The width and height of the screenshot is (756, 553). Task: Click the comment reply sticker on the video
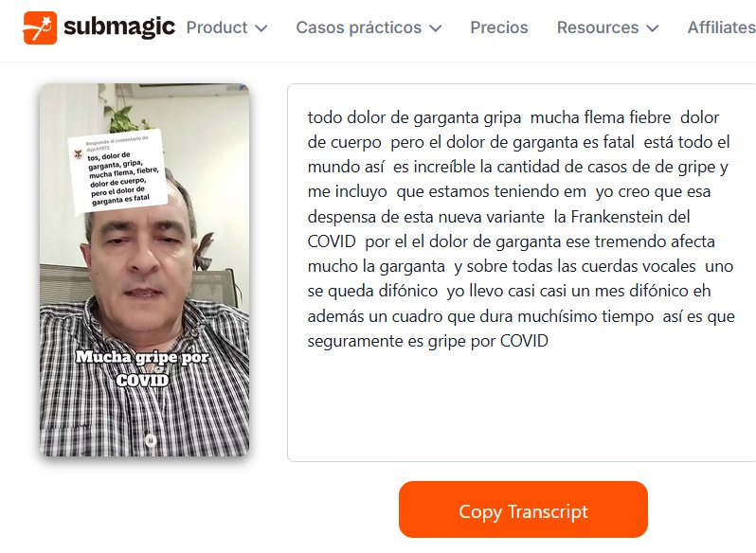click(118, 171)
